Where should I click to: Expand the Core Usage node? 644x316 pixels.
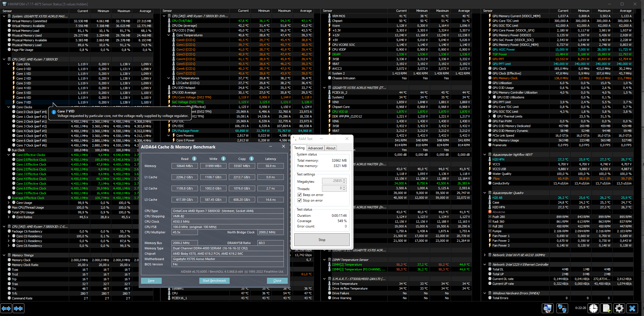(8, 203)
